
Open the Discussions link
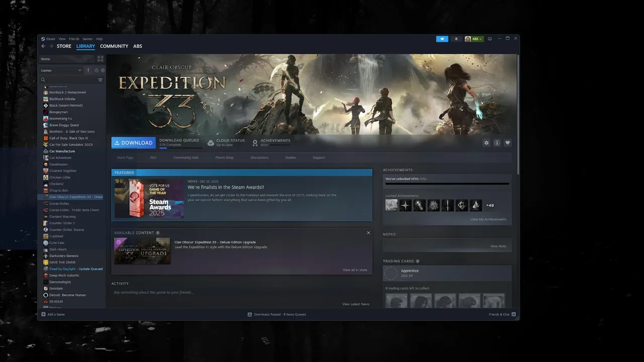point(260,157)
